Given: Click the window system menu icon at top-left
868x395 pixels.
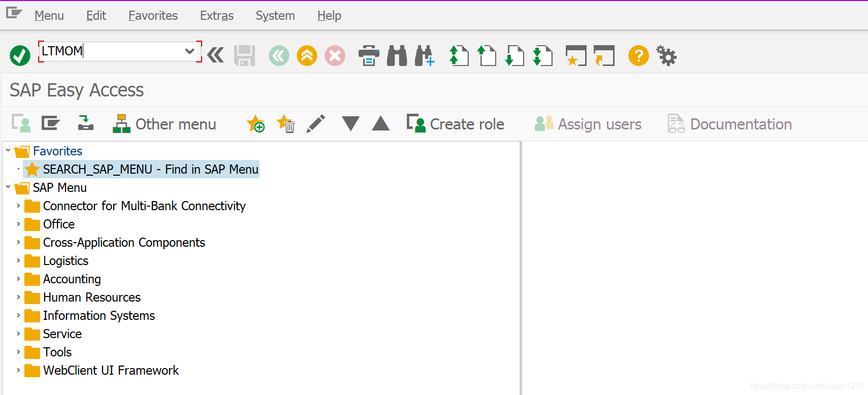Looking at the screenshot, I should pyautogui.click(x=14, y=13).
